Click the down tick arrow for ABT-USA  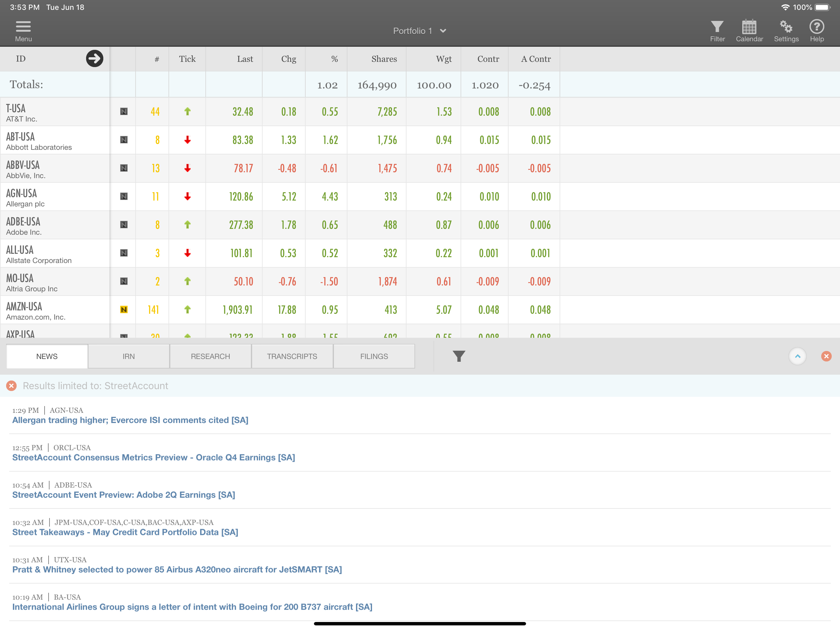[x=188, y=140]
